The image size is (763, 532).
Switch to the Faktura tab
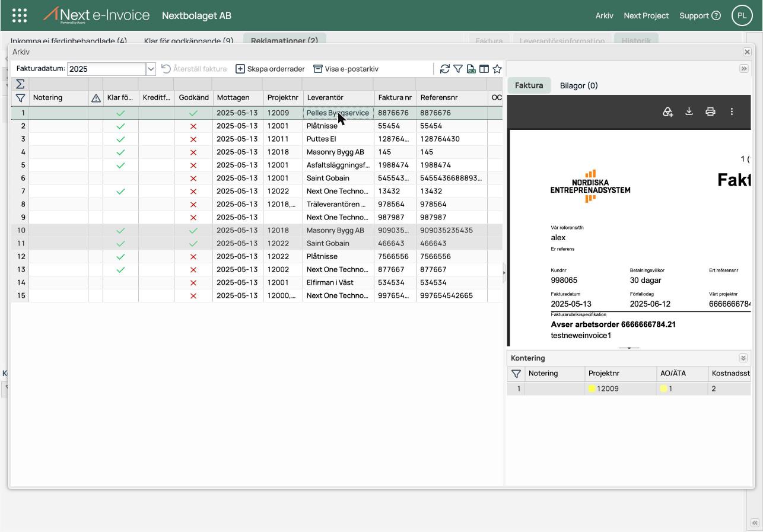pos(529,85)
